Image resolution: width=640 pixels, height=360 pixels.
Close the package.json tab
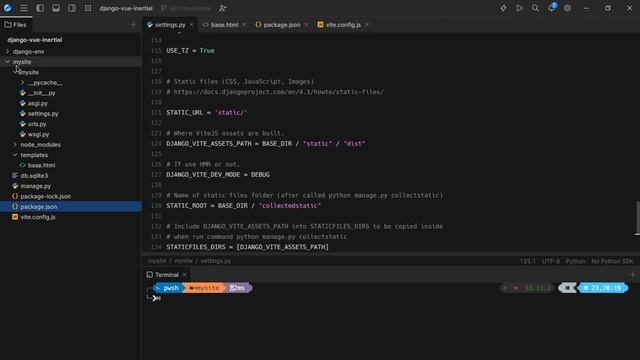[x=306, y=25]
